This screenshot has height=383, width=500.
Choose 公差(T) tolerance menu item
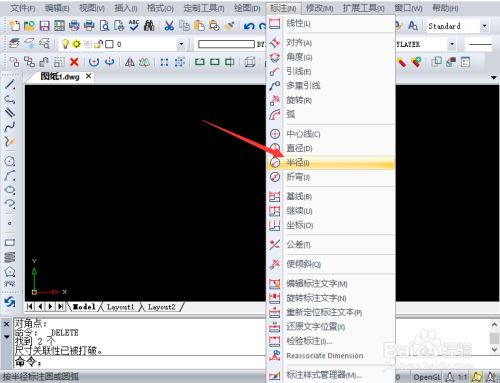tap(331, 245)
